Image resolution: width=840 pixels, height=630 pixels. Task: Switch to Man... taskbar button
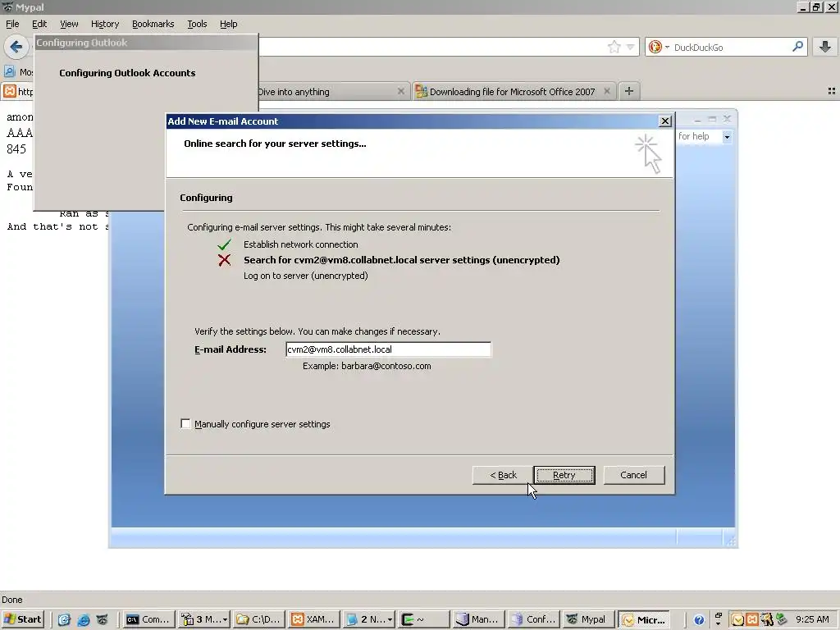click(478, 619)
